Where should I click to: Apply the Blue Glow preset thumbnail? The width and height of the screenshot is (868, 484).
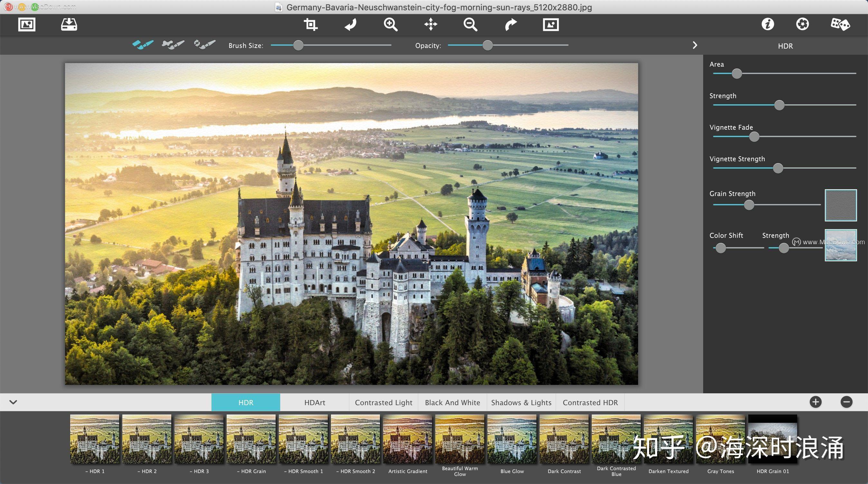(x=512, y=439)
